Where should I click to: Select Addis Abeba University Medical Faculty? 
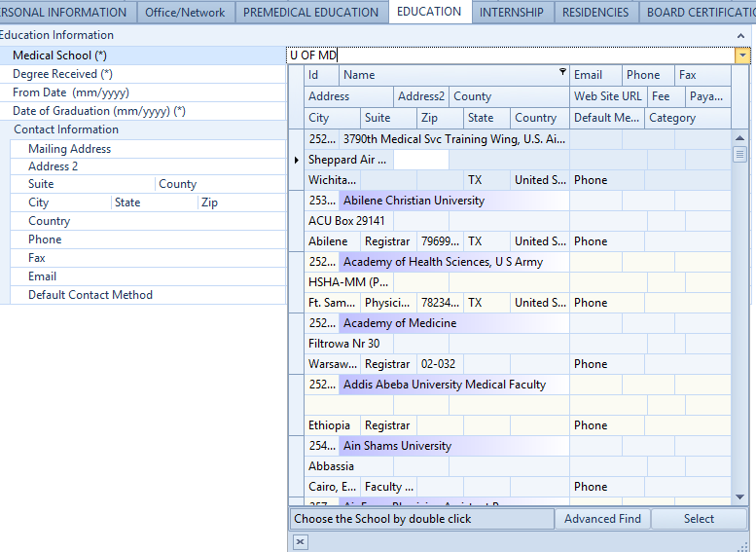pos(454,385)
